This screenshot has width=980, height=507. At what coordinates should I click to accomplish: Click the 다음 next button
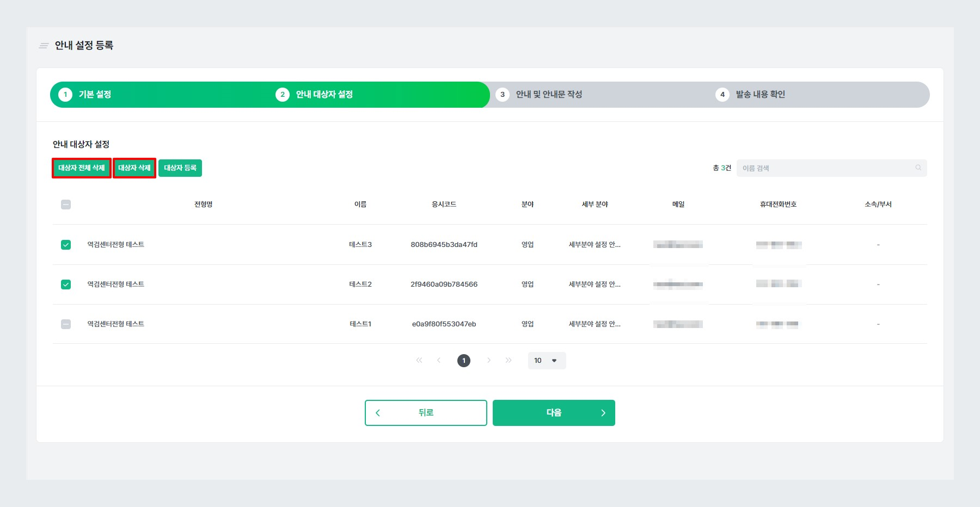click(x=554, y=413)
